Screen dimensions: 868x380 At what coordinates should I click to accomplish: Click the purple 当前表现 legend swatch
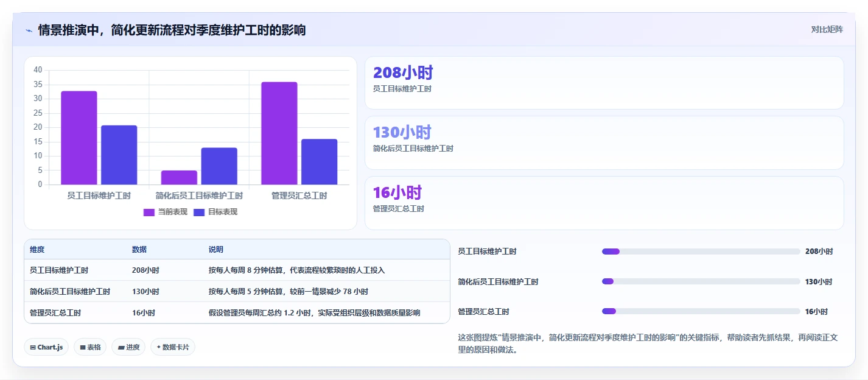(149, 212)
